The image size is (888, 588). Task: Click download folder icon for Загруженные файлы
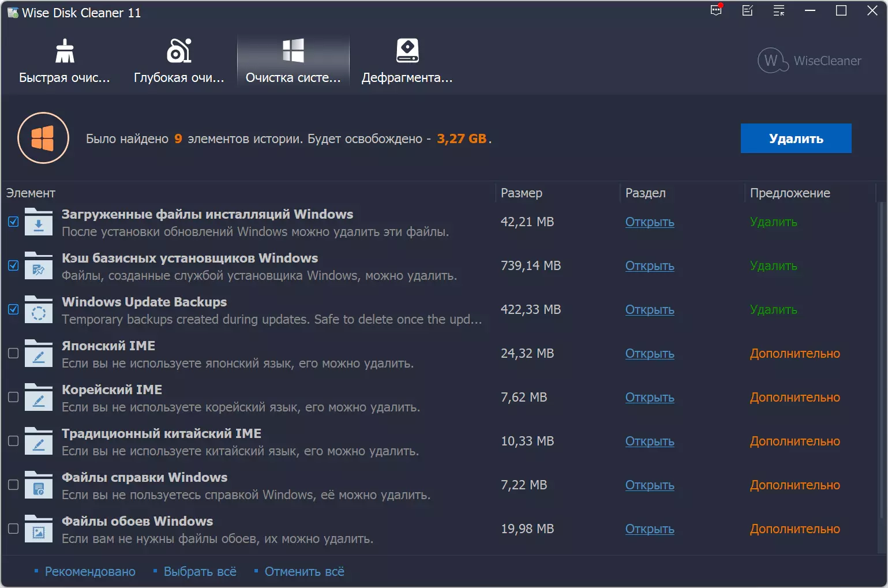(39, 222)
